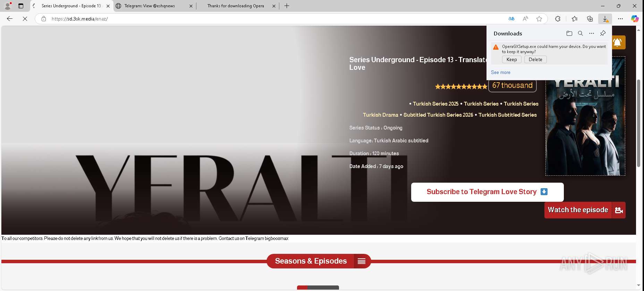View site information lock icon

[x=44, y=19]
